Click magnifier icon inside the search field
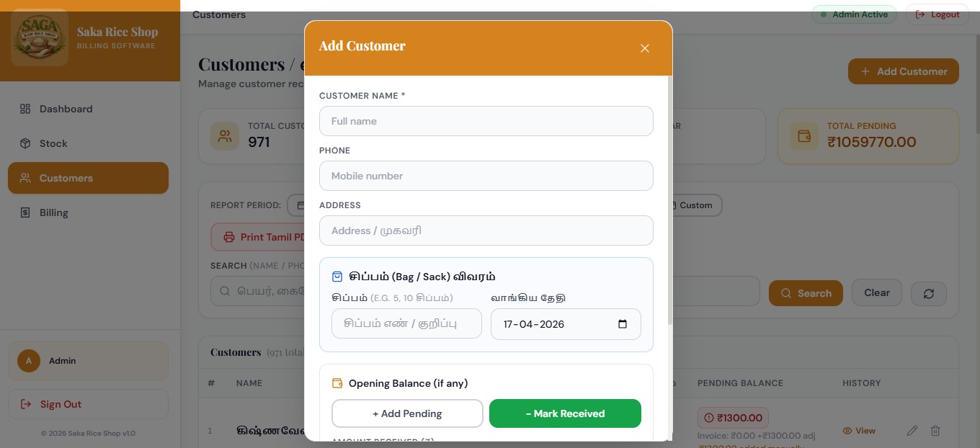Viewport: 980px width, 448px height. (x=224, y=291)
